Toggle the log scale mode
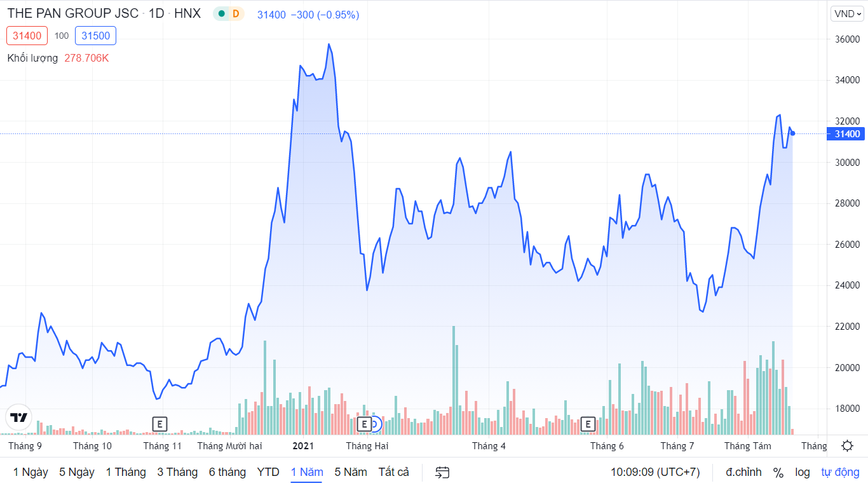The width and height of the screenshot is (868, 488). click(803, 472)
